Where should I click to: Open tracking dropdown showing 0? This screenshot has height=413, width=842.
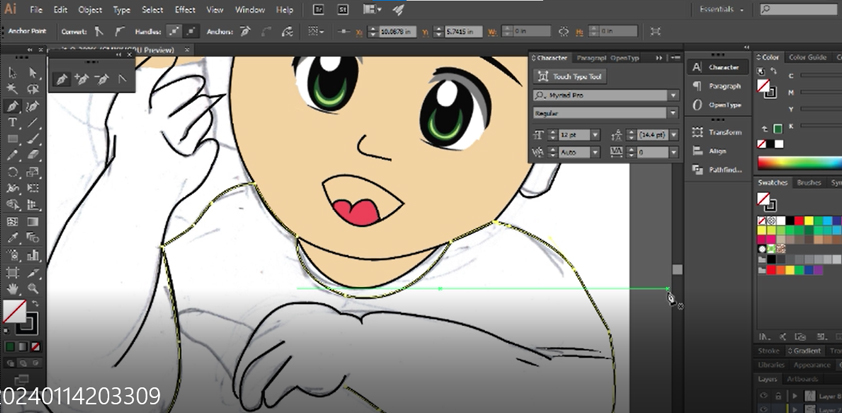tap(673, 153)
